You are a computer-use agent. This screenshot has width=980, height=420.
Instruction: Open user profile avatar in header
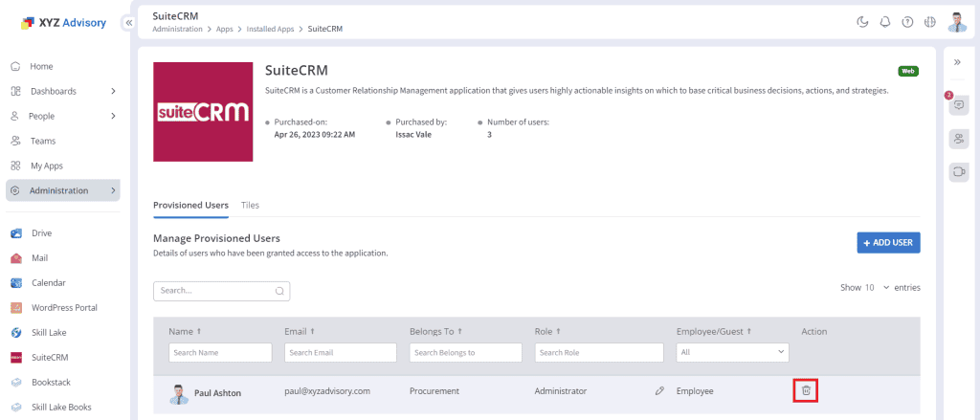click(x=957, y=22)
